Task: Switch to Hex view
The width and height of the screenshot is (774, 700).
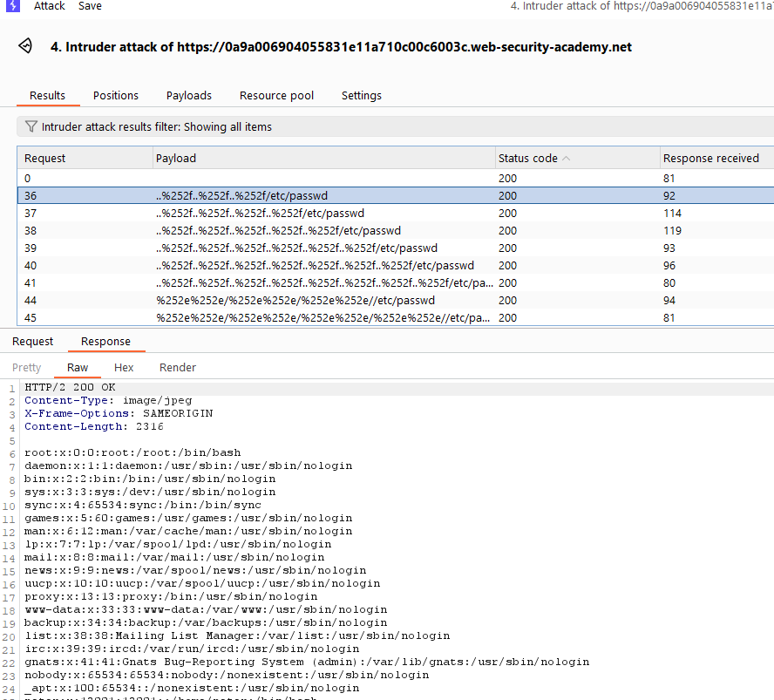Action: (x=124, y=367)
